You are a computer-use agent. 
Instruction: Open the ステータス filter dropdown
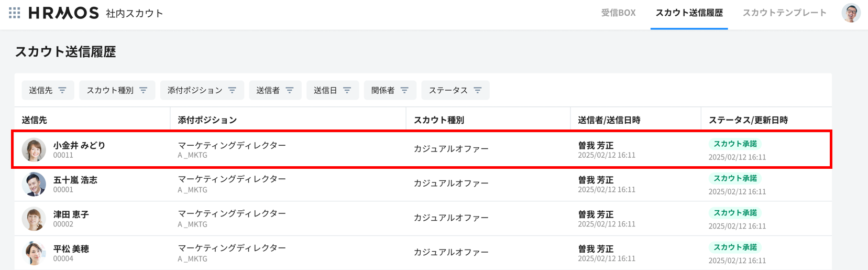(x=455, y=90)
